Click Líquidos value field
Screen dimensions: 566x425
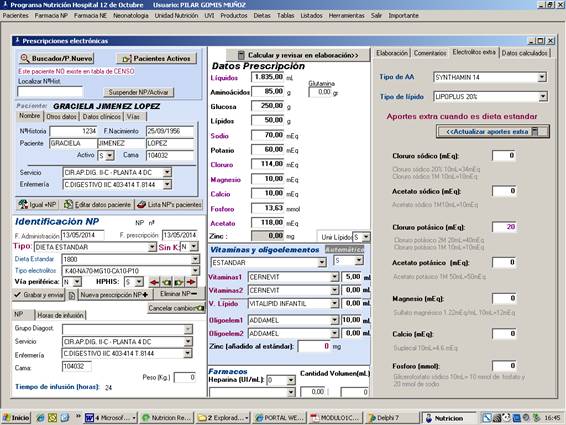[268, 77]
